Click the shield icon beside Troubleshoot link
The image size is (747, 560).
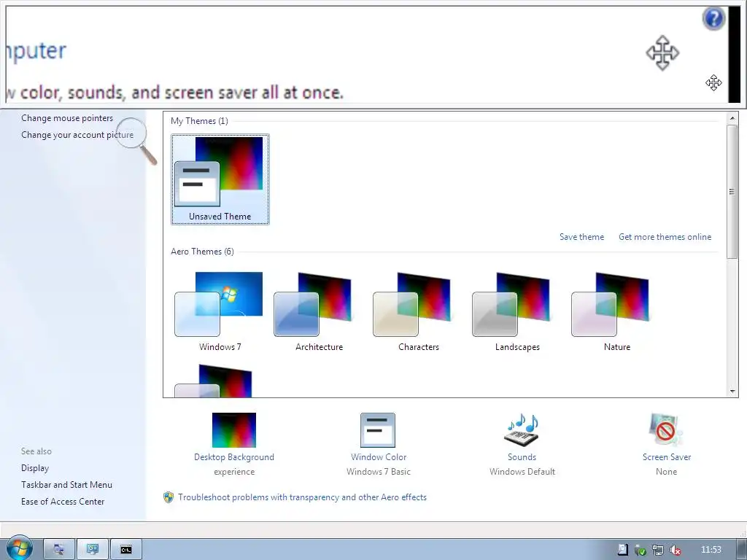[169, 497]
